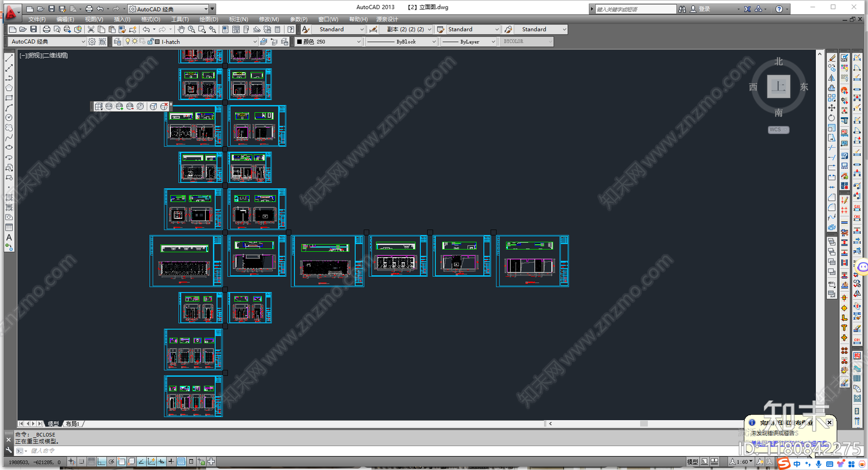The height and width of the screenshot is (470, 868).
Task: Click the Table Style icon
Action: (441, 29)
